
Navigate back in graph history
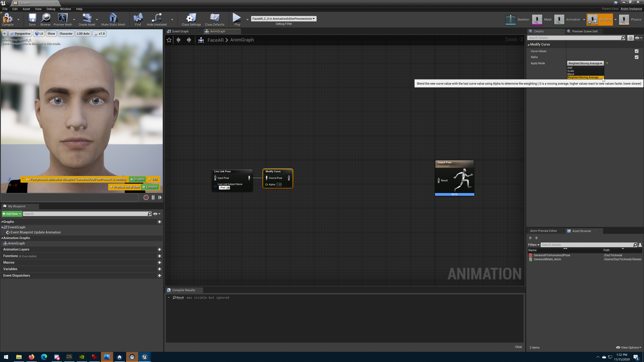[178, 40]
